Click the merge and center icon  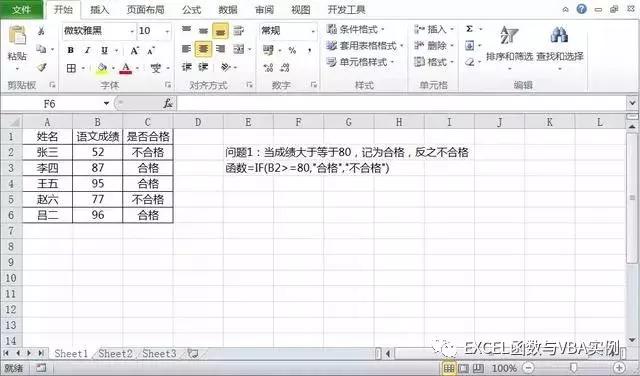[x=239, y=49]
